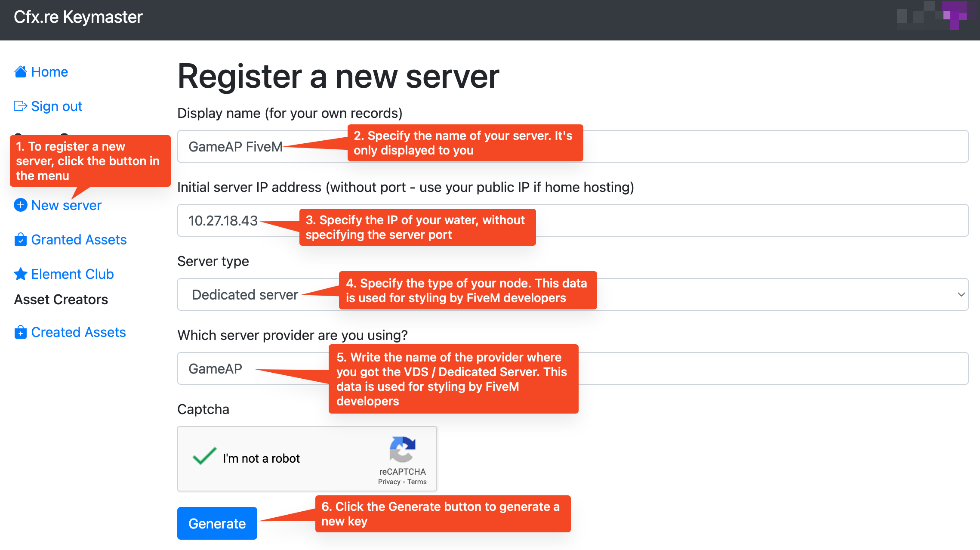The height and width of the screenshot is (550, 980).
Task: Click the Created Assets bag icon
Action: tap(21, 332)
